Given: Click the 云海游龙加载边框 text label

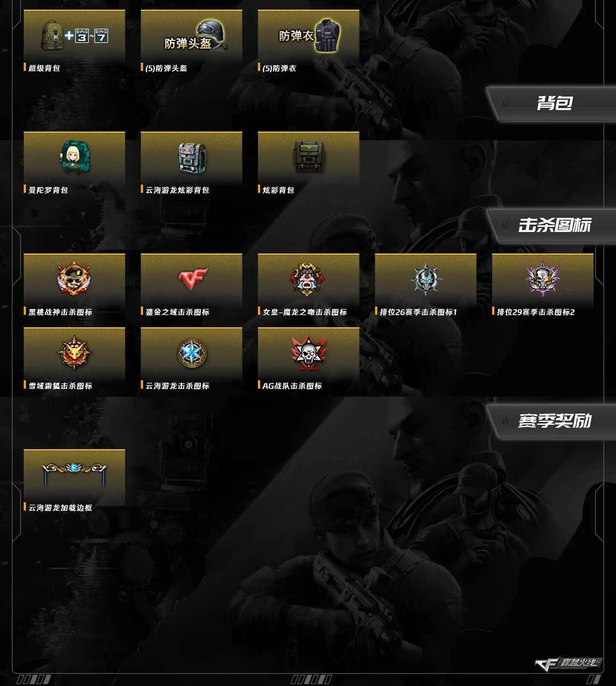Looking at the screenshot, I should pos(60,508).
